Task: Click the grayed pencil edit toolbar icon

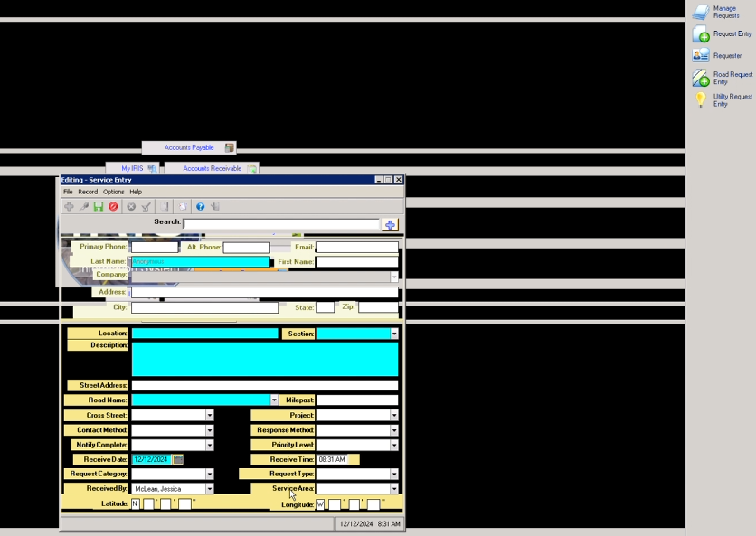Action: tap(84, 207)
